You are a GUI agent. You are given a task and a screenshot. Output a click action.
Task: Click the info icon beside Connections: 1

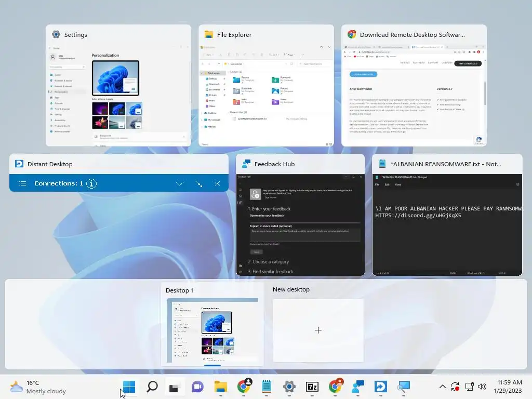tap(91, 183)
